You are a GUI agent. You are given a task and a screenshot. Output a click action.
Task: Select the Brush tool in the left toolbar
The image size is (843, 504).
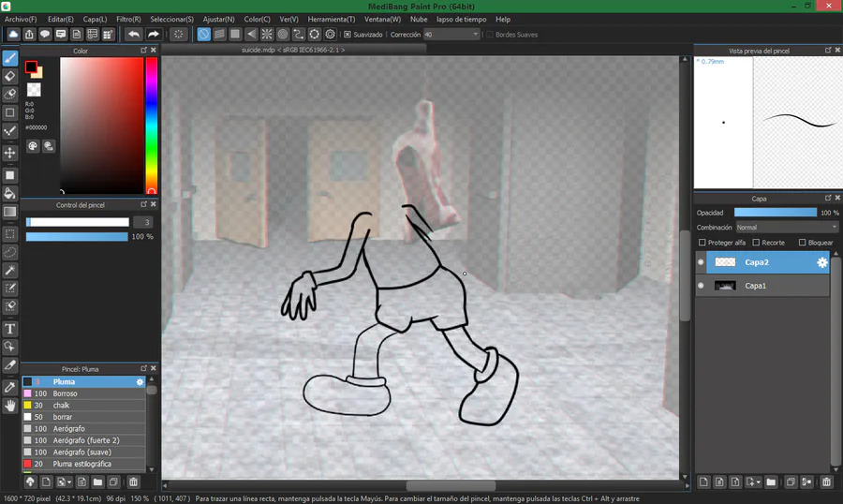9,58
